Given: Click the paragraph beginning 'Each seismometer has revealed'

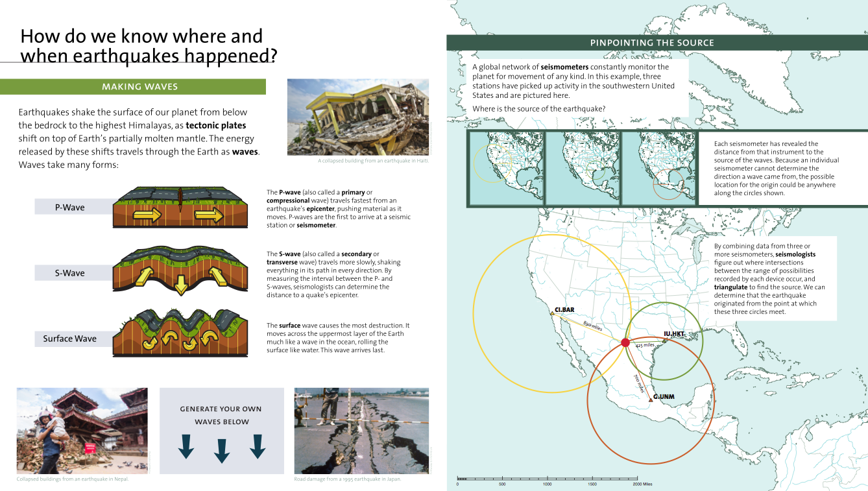Looking at the screenshot, I should click(x=777, y=168).
